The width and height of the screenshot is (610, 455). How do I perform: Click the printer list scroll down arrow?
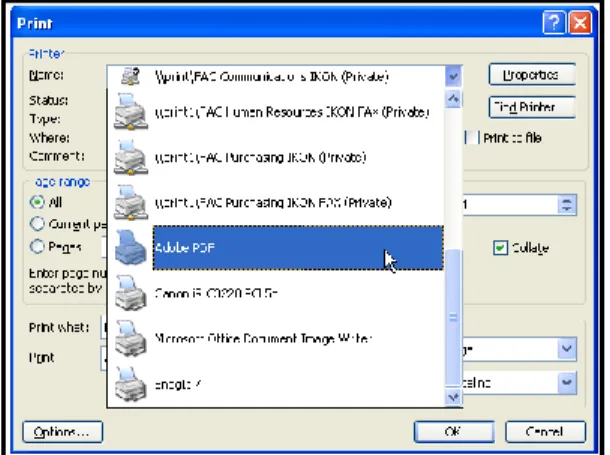pyautogui.click(x=453, y=397)
